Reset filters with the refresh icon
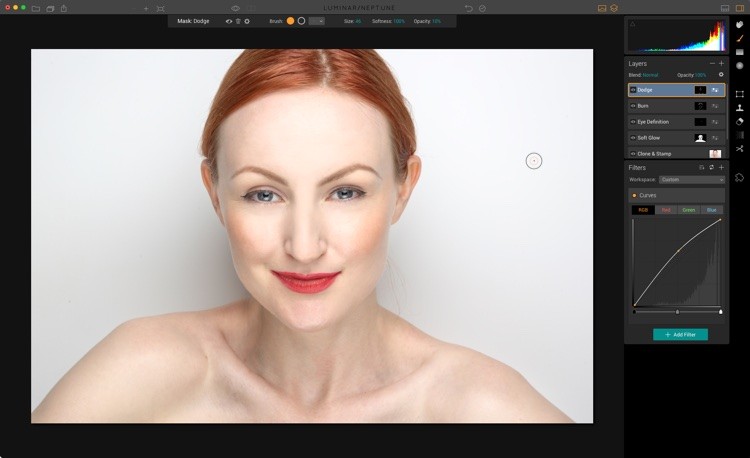The image size is (750, 458). point(711,167)
